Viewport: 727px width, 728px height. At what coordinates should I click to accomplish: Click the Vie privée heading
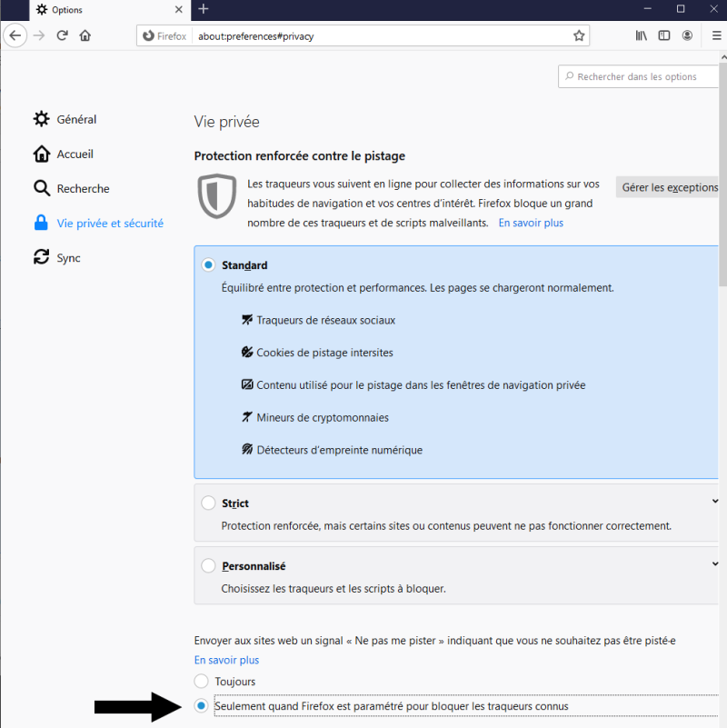click(x=226, y=122)
